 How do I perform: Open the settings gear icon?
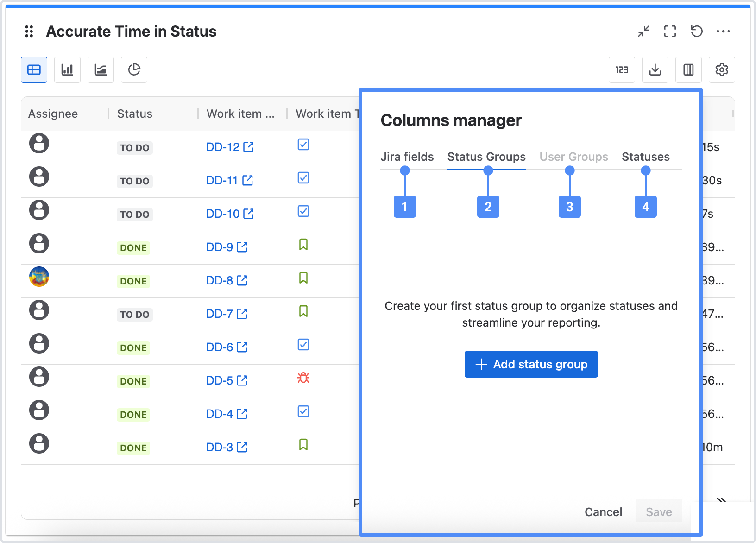pos(722,70)
